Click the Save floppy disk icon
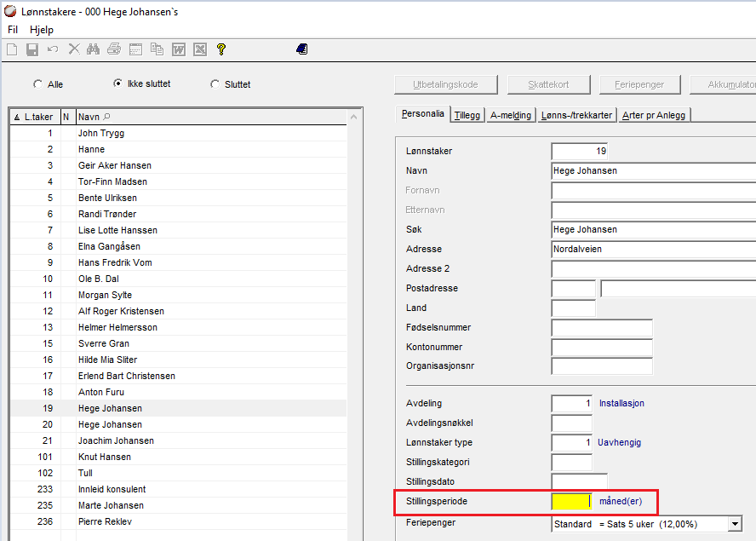This screenshot has height=541, width=756. 32,49
